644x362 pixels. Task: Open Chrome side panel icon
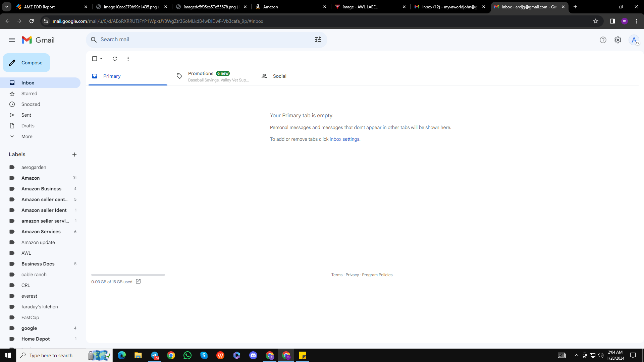coord(612,21)
